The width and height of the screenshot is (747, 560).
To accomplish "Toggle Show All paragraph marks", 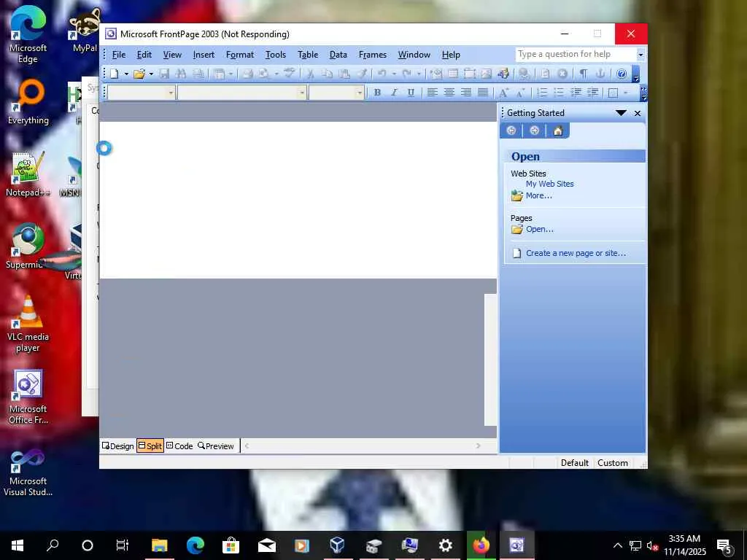I will coord(583,74).
